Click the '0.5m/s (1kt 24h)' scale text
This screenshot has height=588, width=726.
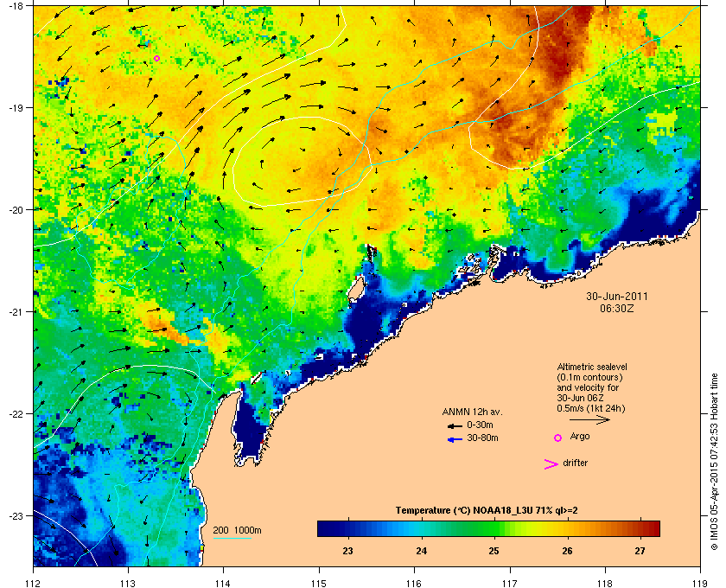(x=591, y=408)
